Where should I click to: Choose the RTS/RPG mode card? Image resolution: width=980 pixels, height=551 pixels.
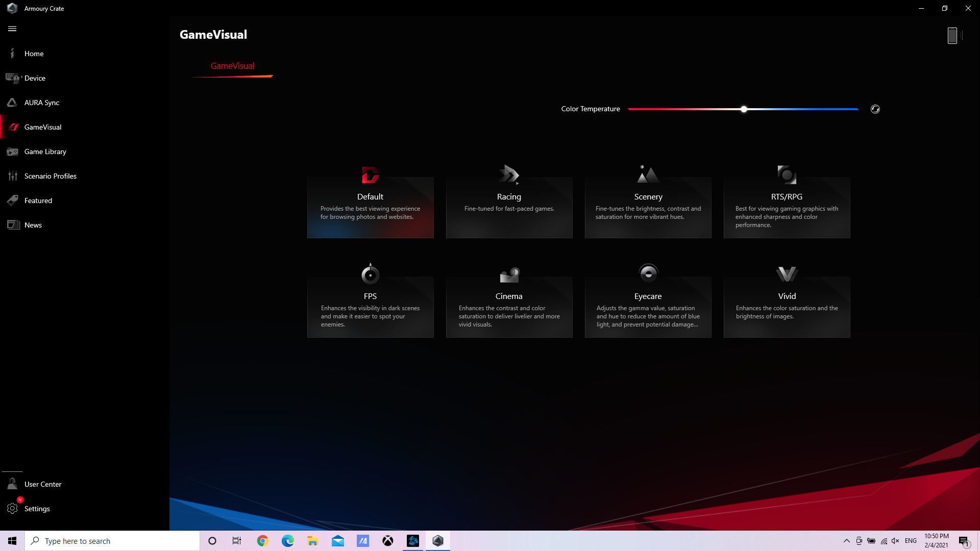click(787, 207)
